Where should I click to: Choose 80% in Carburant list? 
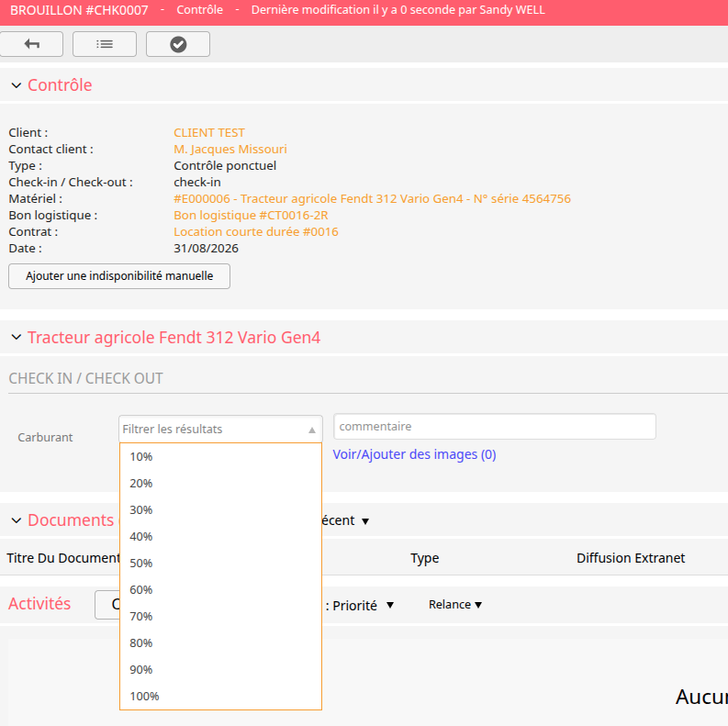point(220,642)
